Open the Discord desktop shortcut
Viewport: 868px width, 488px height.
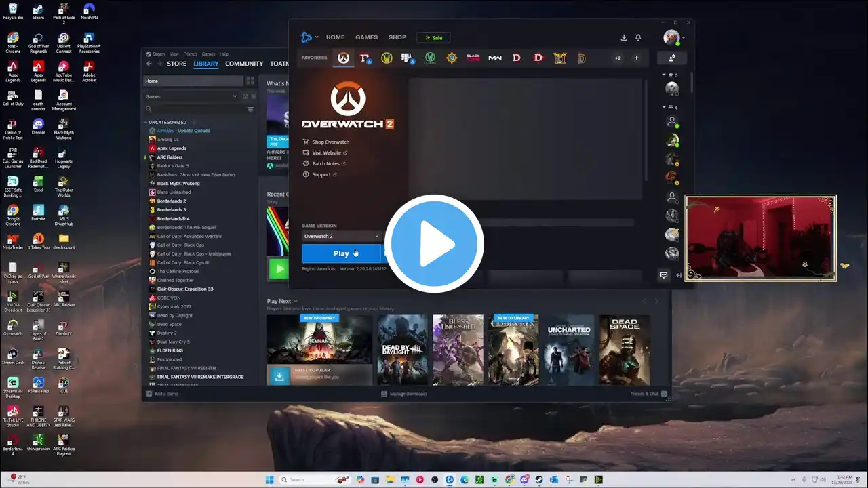(x=38, y=127)
